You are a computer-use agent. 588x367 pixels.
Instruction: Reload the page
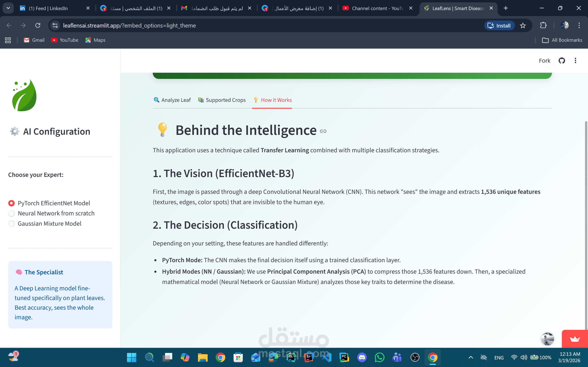(38, 25)
